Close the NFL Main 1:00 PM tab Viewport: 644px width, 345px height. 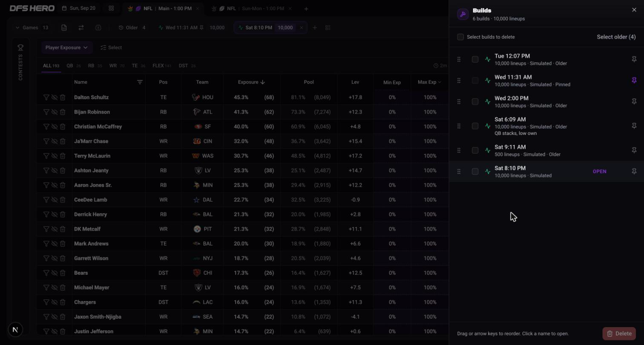(197, 9)
